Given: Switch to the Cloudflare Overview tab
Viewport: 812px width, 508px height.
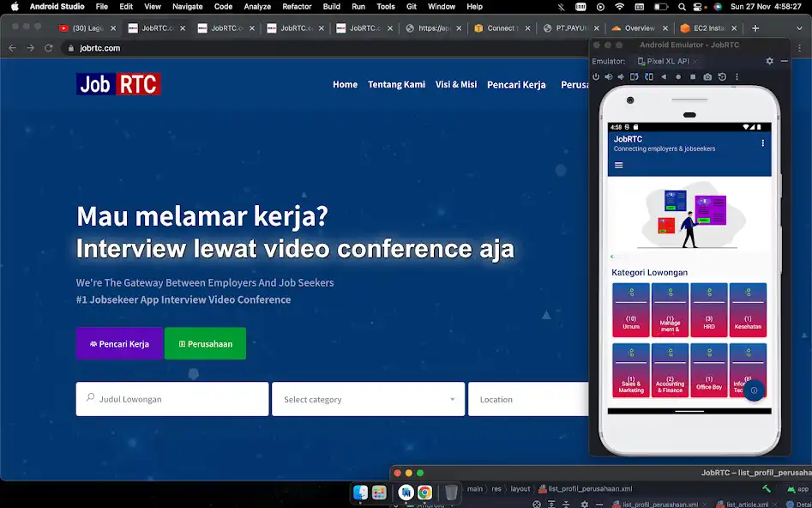Looking at the screenshot, I should pos(639,28).
